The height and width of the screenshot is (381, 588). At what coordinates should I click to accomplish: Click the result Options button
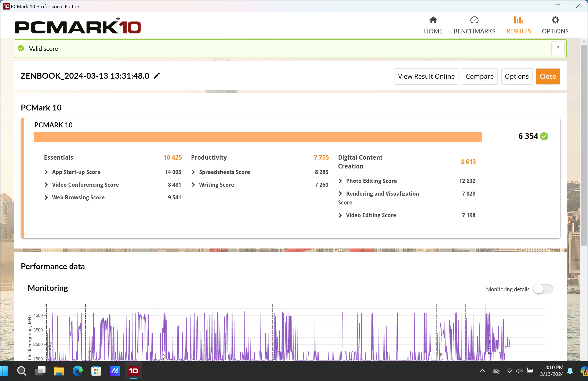pos(517,76)
